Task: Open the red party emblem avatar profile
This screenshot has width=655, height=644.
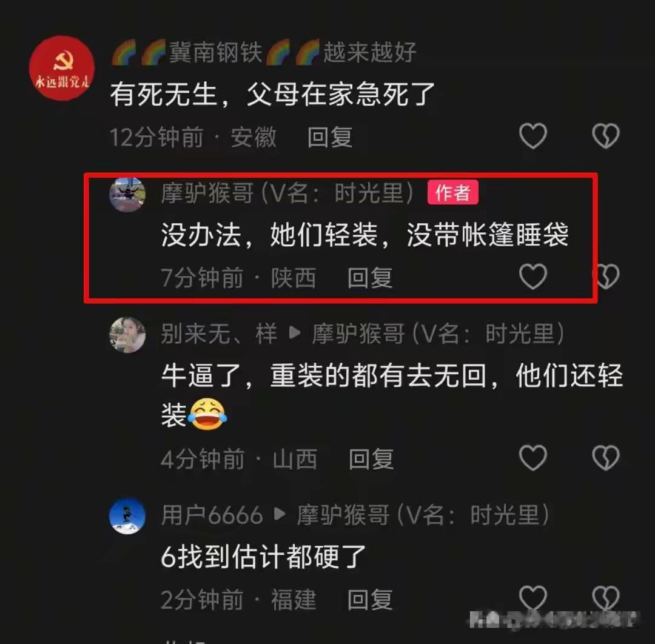Action: [62, 68]
